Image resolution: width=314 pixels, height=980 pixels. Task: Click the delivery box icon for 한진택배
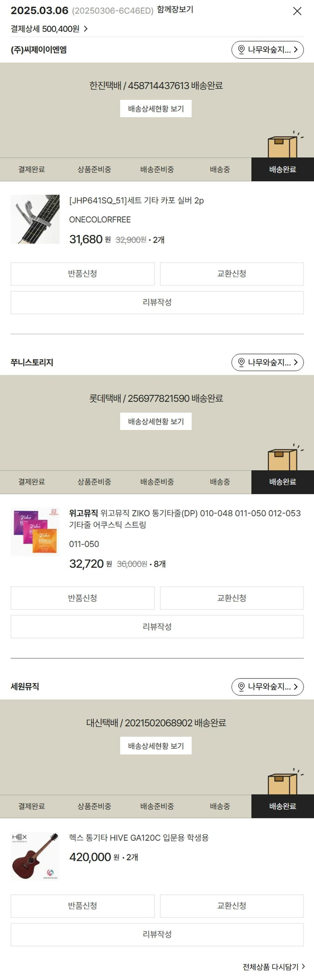tap(283, 145)
